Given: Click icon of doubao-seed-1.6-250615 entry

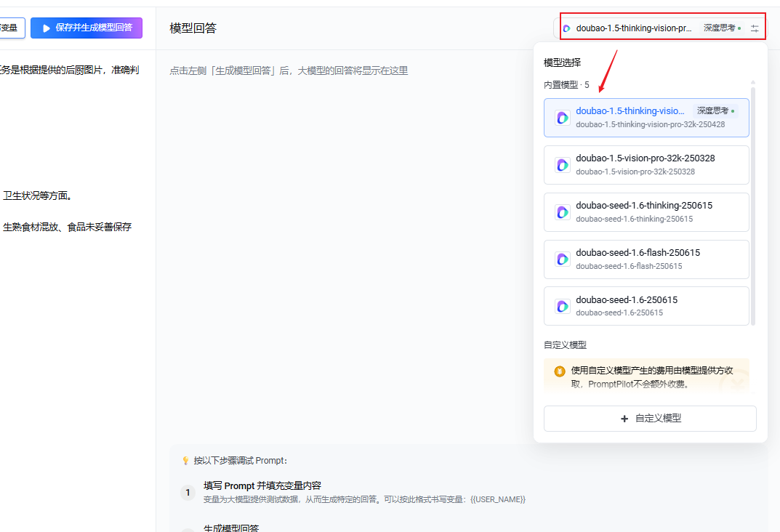Looking at the screenshot, I should point(563,306).
